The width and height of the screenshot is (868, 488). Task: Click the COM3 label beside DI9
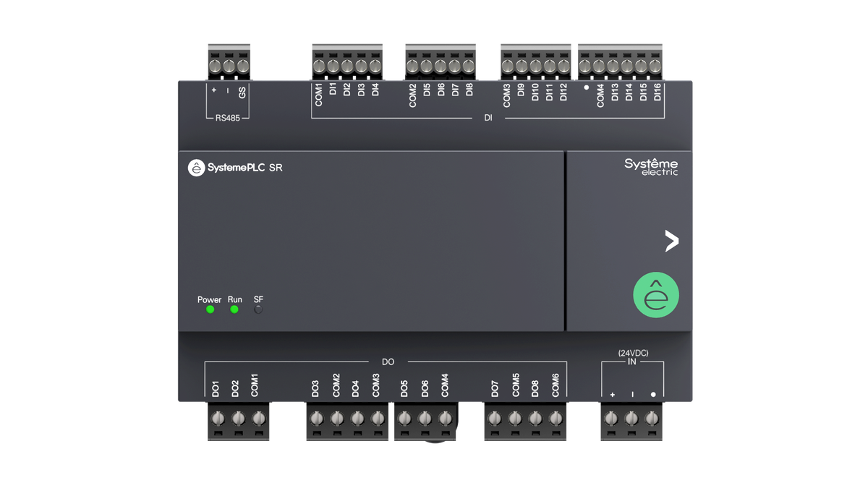[x=507, y=95]
